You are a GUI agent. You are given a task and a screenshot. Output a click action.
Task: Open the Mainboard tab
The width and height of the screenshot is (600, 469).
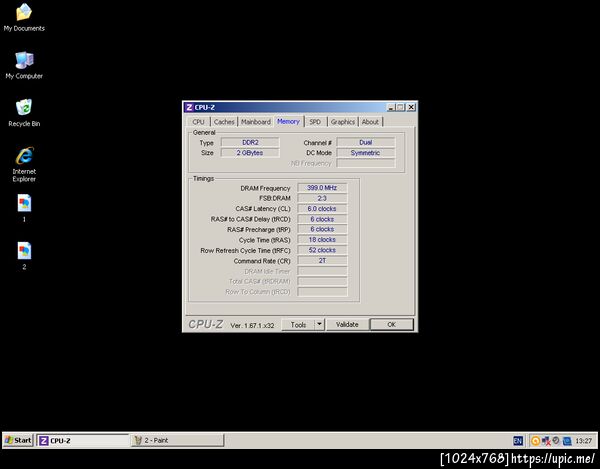tap(256, 122)
